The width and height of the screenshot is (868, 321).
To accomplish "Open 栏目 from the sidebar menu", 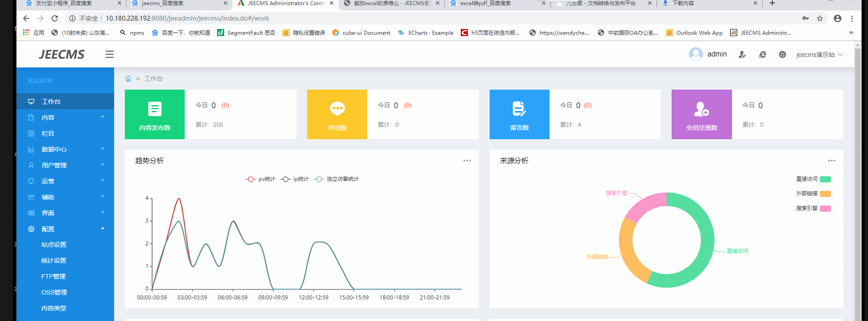I will pyautogui.click(x=48, y=133).
